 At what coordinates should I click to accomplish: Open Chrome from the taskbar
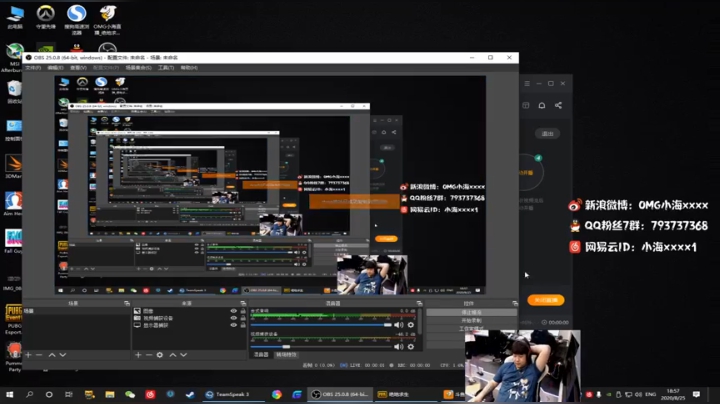point(276,394)
